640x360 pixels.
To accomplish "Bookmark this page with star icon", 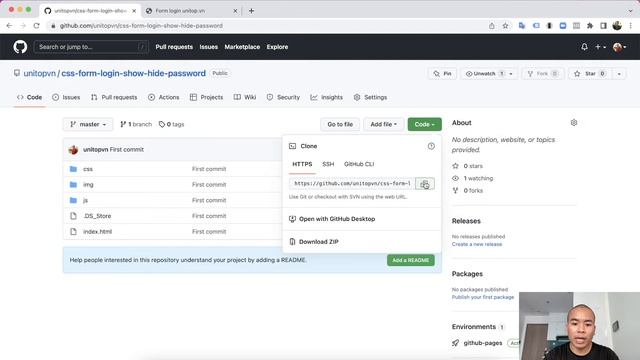I will coord(505,26).
